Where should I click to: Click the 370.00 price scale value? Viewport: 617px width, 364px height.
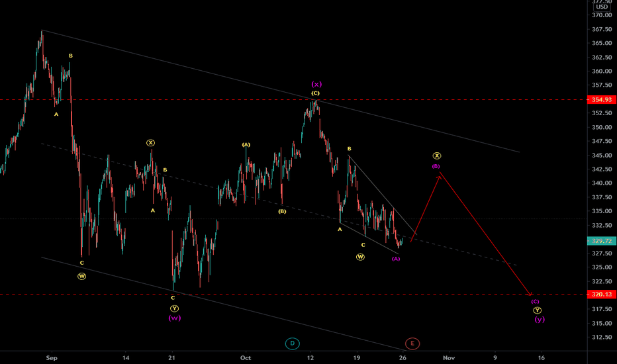[x=602, y=15]
